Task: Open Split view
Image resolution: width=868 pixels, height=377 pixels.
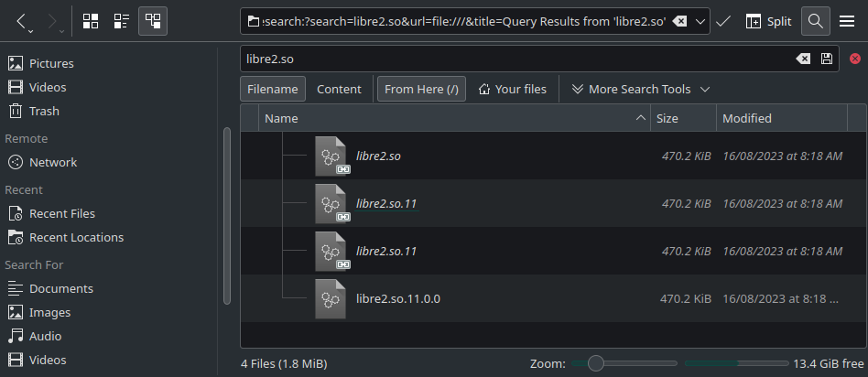Action: 768,22
